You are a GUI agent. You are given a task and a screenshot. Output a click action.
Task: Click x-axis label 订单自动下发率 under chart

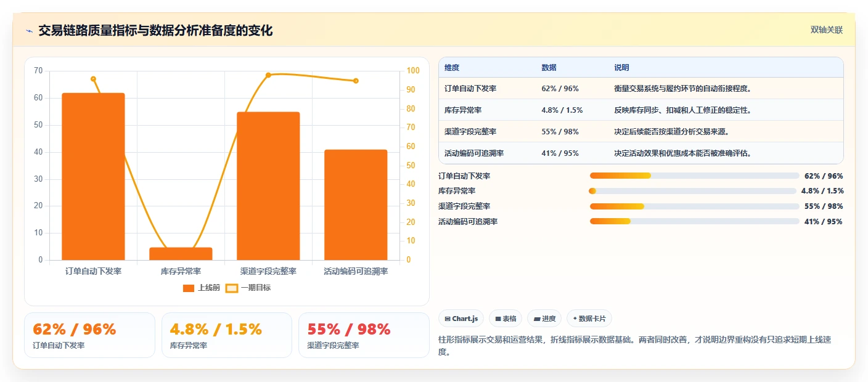tap(93, 271)
